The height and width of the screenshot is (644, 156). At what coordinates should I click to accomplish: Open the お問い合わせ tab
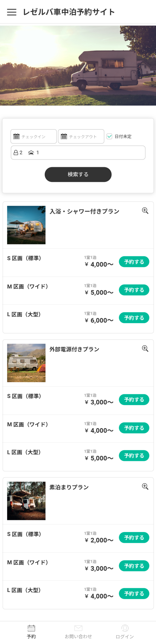pos(78,631)
